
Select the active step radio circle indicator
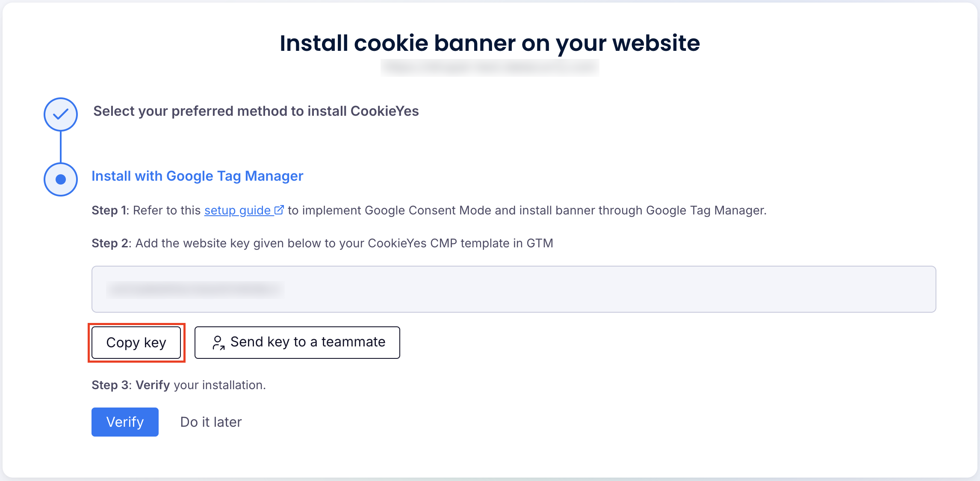tap(61, 179)
